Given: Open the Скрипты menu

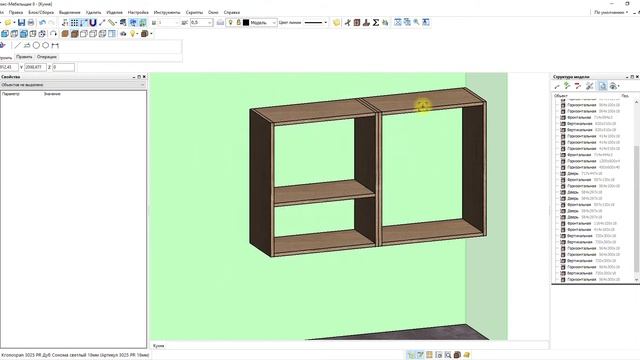Looking at the screenshot, I should [x=194, y=13].
